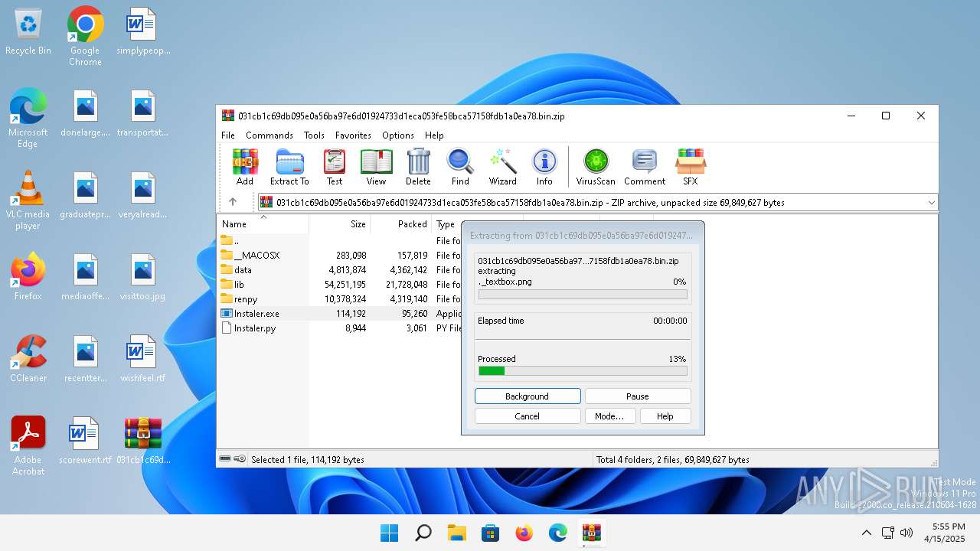Select the visittoo.jpg desktop file
This screenshot has width=980, height=551.
pyautogui.click(x=143, y=277)
